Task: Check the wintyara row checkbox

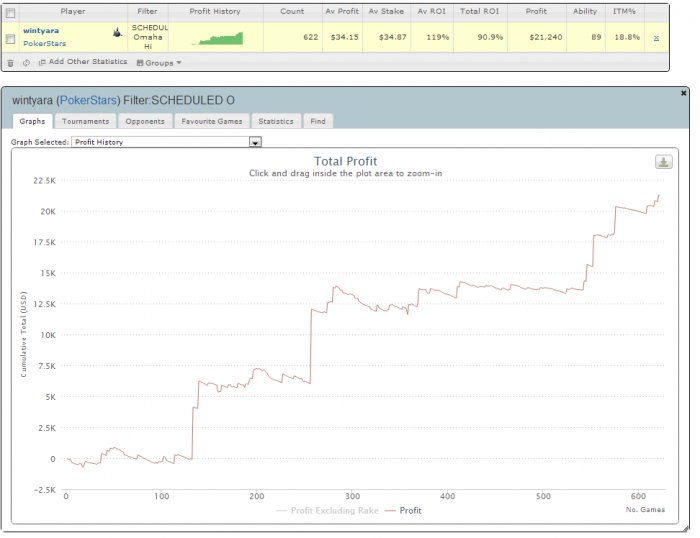Action: [10, 39]
